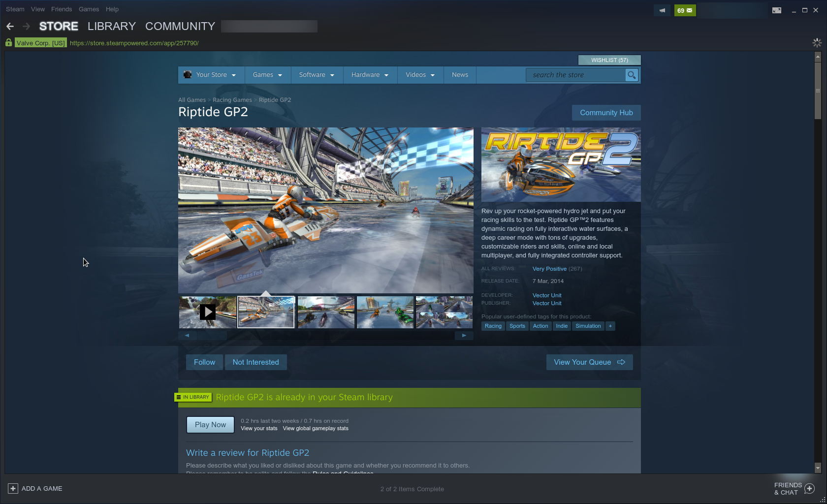Switch to the LIBRARY section

tap(112, 26)
